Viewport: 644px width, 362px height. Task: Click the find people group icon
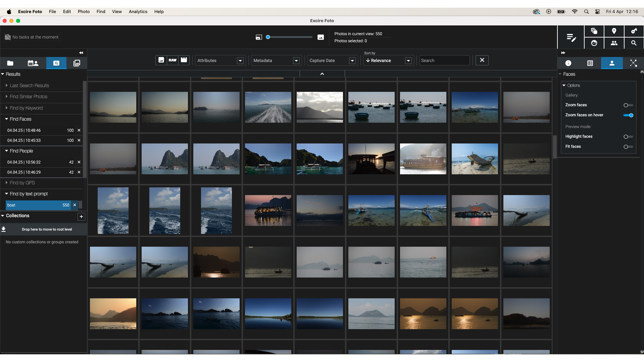[x=614, y=43]
